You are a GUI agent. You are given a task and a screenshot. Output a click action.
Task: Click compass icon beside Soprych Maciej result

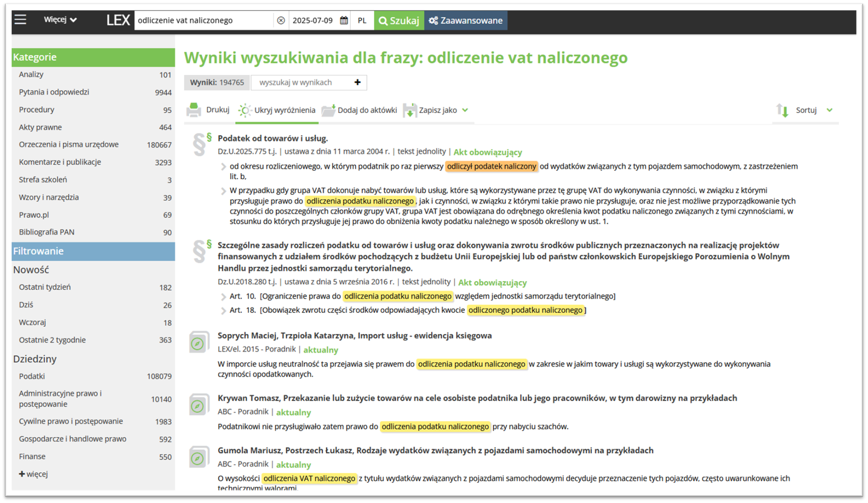(197, 343)
